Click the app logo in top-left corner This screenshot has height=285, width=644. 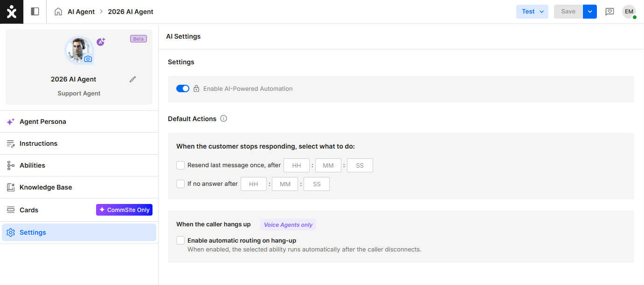point(12,12)
